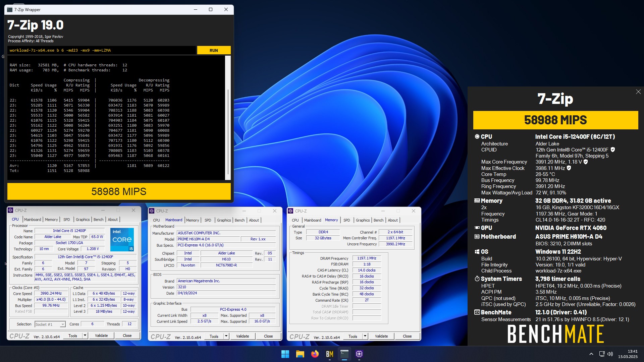Open File Explorer from the taskbar
This screenshot has height=362, width=644.
[300, 354]
